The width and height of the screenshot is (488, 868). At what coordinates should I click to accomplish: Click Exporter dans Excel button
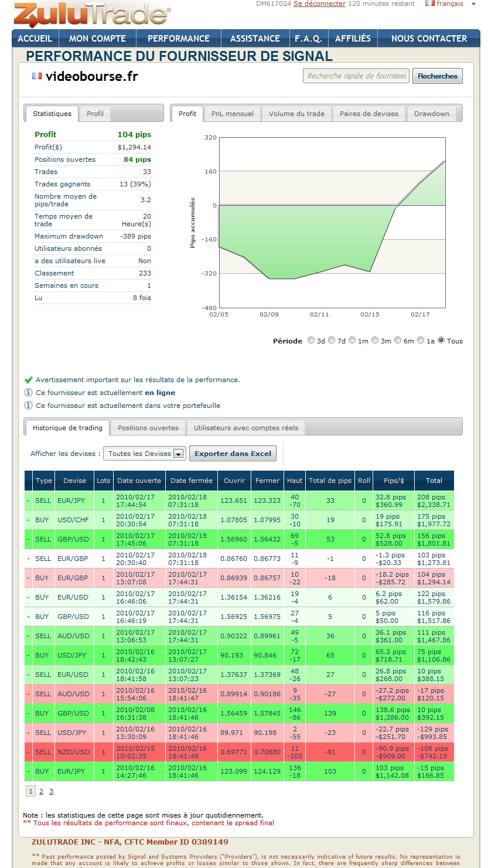(x=233, y=454)
